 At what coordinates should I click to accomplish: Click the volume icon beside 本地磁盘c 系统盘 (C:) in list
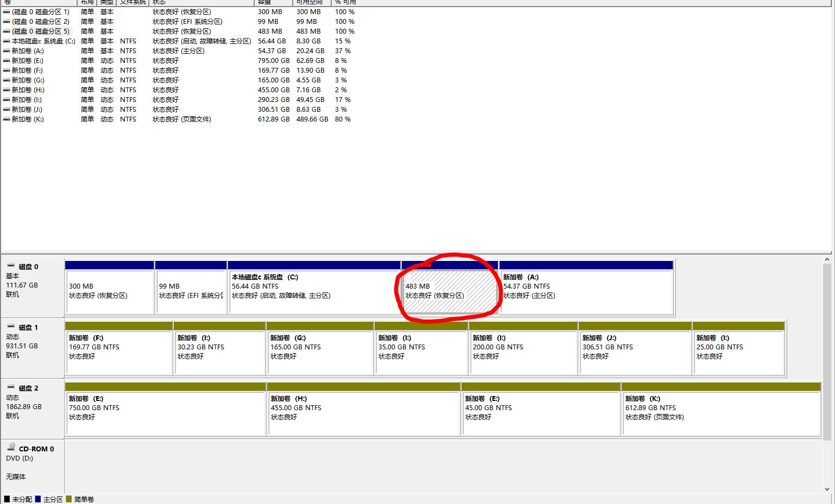7,41
